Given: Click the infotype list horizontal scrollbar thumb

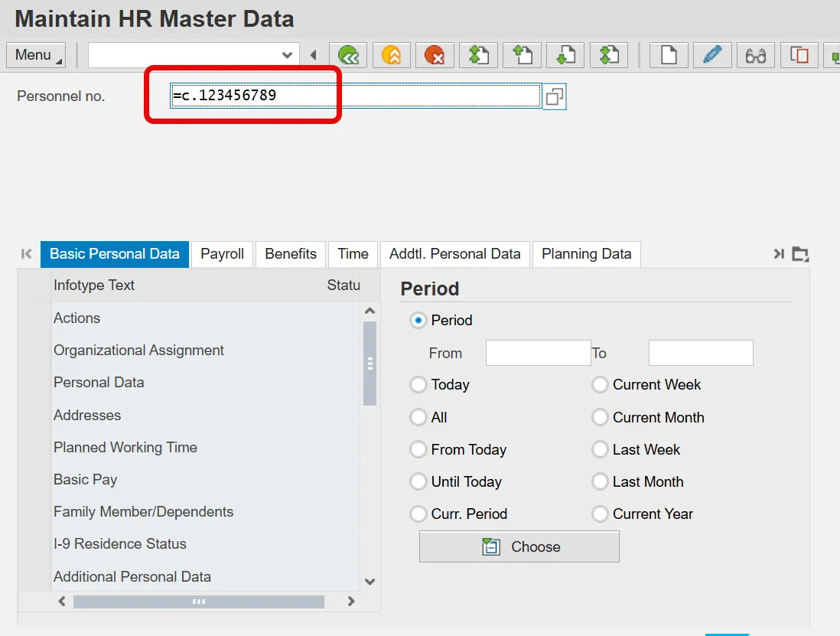Looking at the screenshot, I should (x=199, y=602).
